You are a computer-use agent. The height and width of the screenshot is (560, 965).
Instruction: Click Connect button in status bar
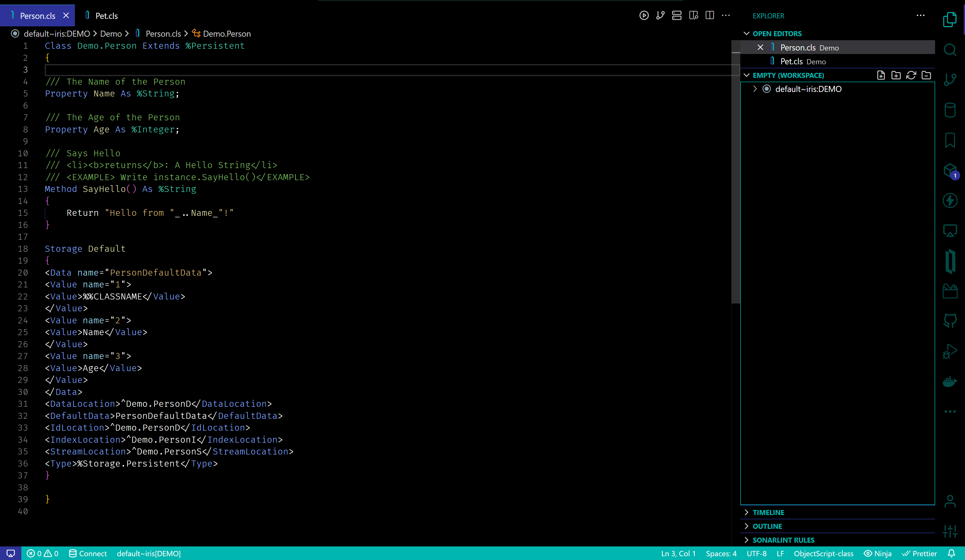(x=88, y=553)
